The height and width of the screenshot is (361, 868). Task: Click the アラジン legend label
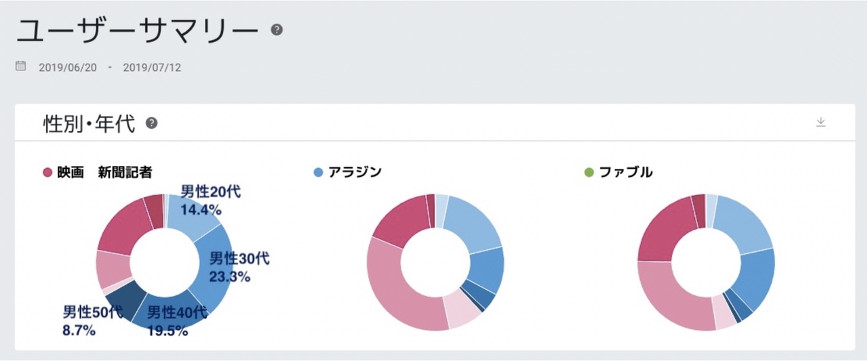pyautogui.click(x=355, y=173)
